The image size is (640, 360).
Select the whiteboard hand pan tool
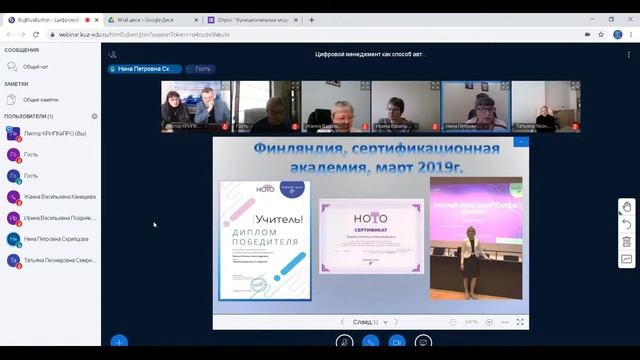tap(627, 207)
